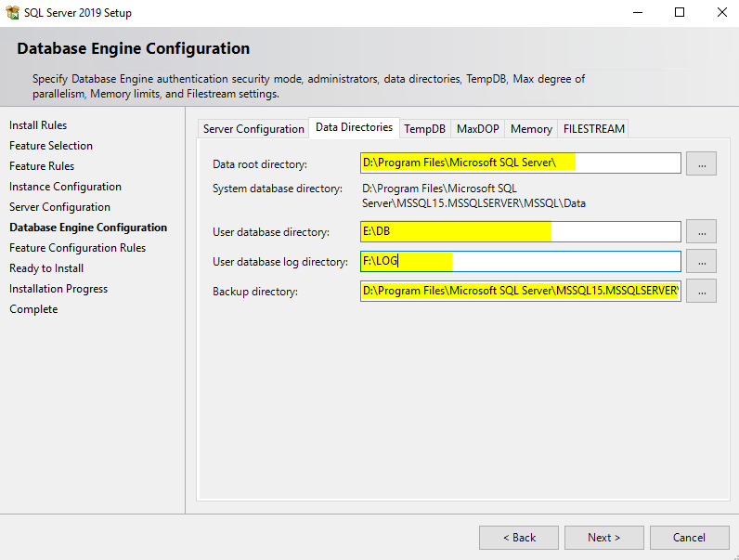Browse for User database log directory
The width and height of the screenshot is (739, 560).
click(701, 261)
